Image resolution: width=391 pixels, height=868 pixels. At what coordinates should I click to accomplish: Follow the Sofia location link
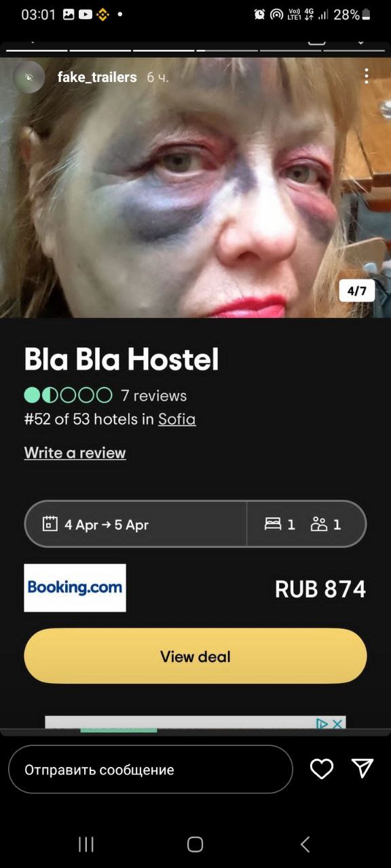pyautogui.click(x=177, y=419)
